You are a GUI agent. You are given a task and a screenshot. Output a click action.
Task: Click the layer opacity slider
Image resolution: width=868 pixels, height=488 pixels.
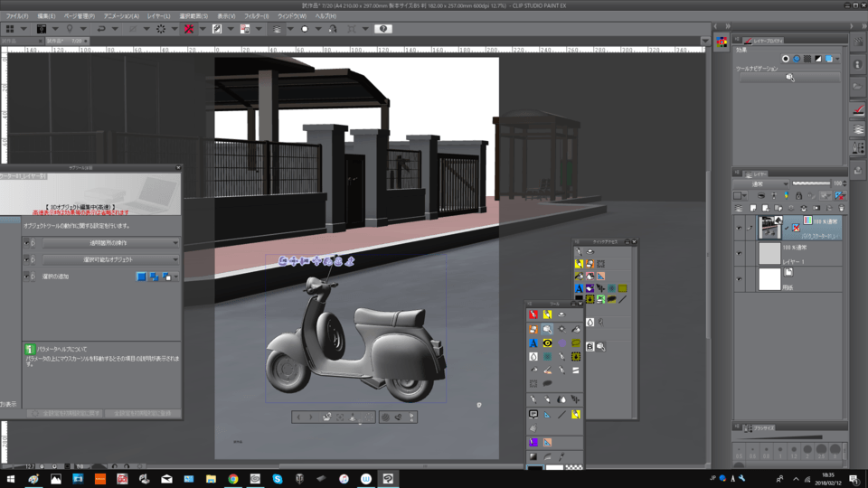810,183
